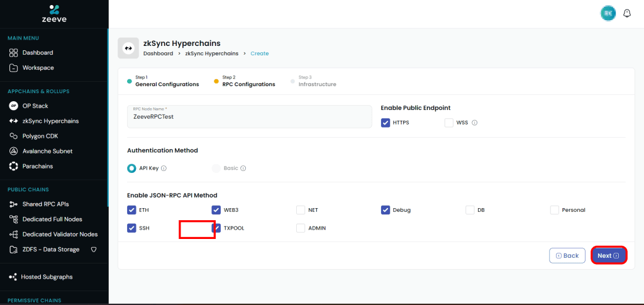Click the Create breadcrumb

click(x=260, y=53)
